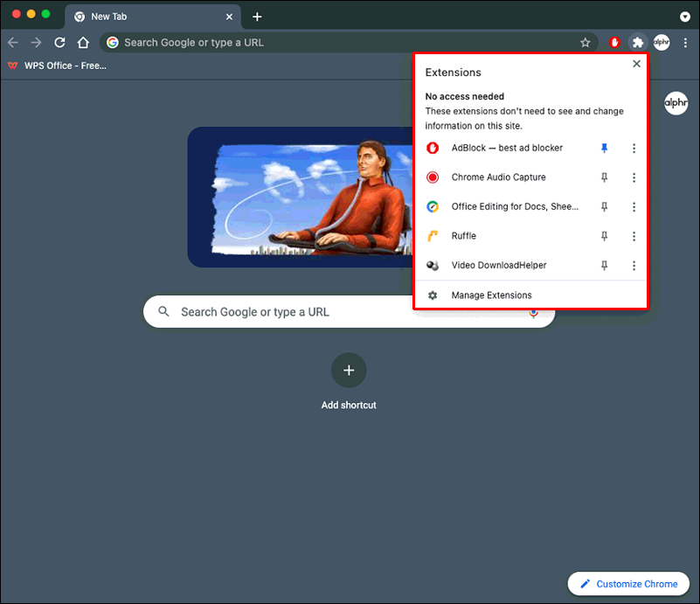This screenshot has height=604, width=700.
Task: Open more actions for Office Editing
Action: pyautogui.click(x=634, y=206)
